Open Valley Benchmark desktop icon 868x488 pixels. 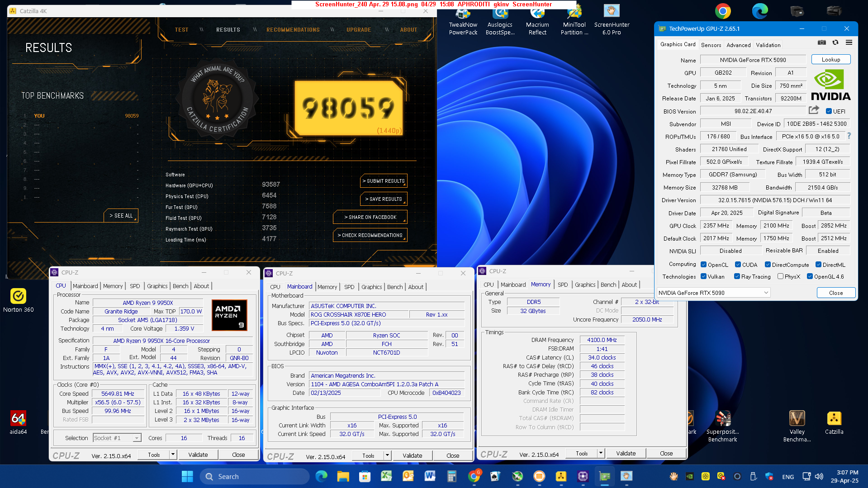click(x=797, y=426)
